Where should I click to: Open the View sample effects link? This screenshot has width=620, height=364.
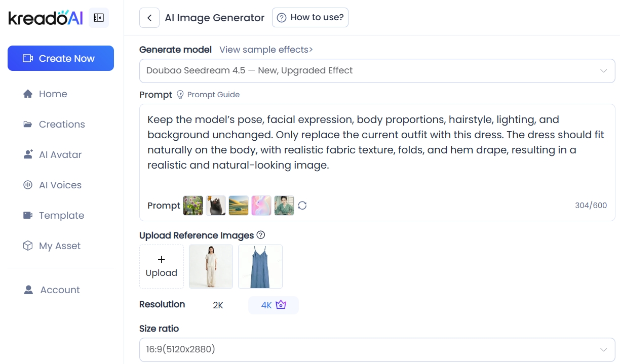pos(266,50)
